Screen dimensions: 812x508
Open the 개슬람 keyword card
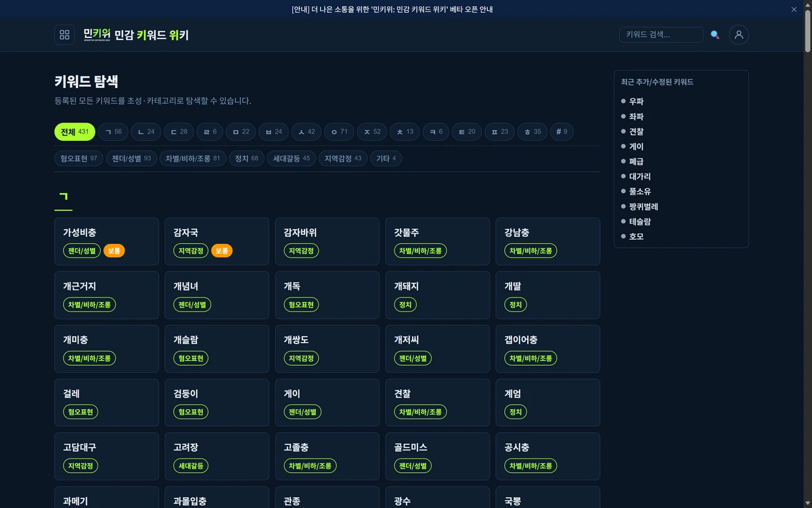pos(217,349)
